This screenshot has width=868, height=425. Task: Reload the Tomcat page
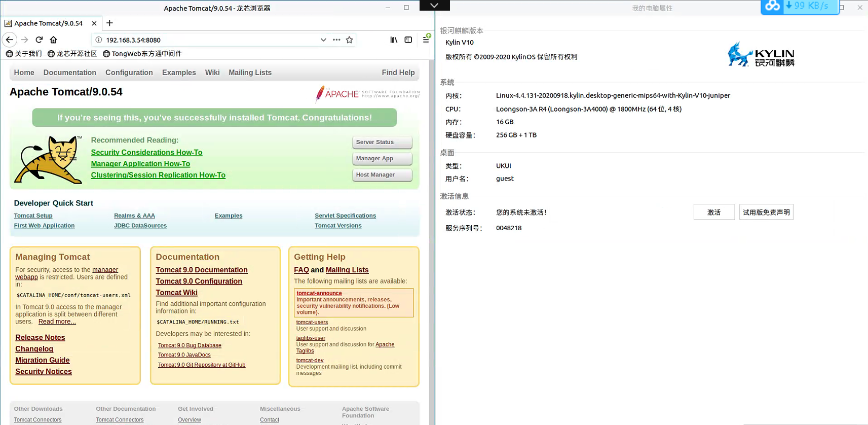39,40
